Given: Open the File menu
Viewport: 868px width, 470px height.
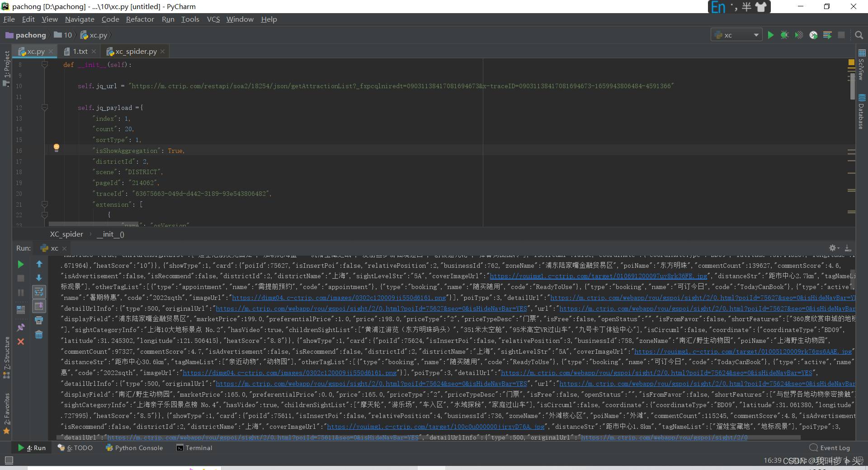Looking at the screenshot, I should (9, 19).
